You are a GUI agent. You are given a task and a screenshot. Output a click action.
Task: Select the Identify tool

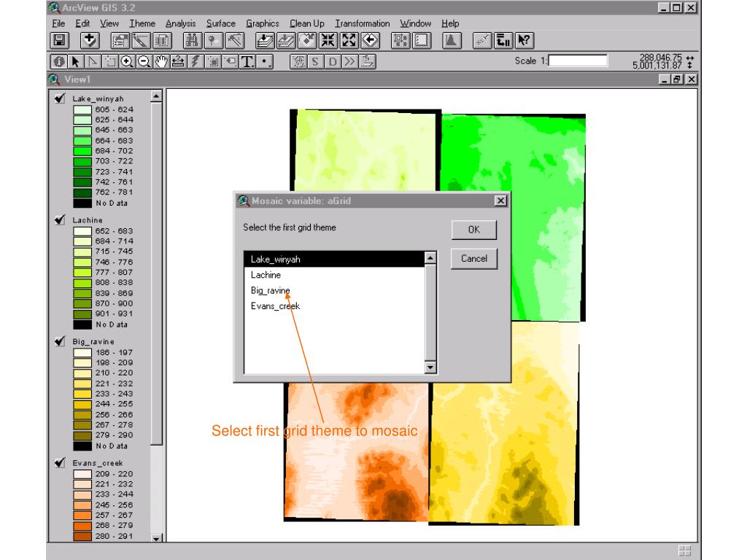pos(58,61)
